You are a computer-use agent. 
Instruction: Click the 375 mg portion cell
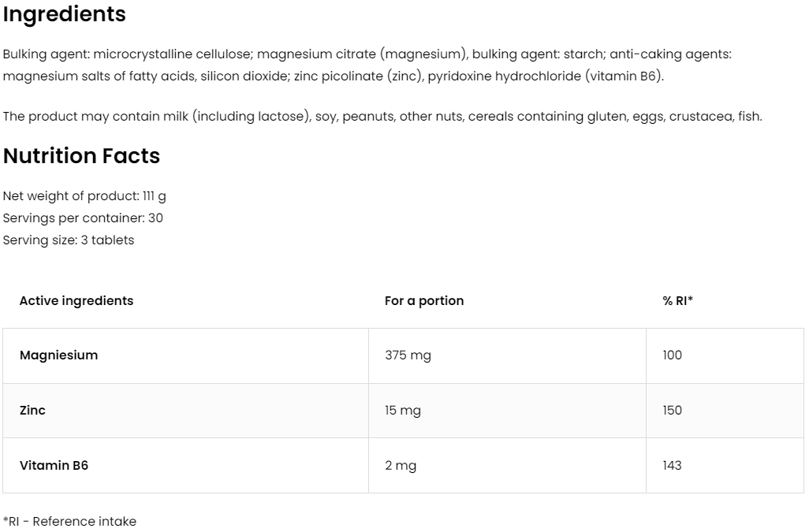[408, 355]
